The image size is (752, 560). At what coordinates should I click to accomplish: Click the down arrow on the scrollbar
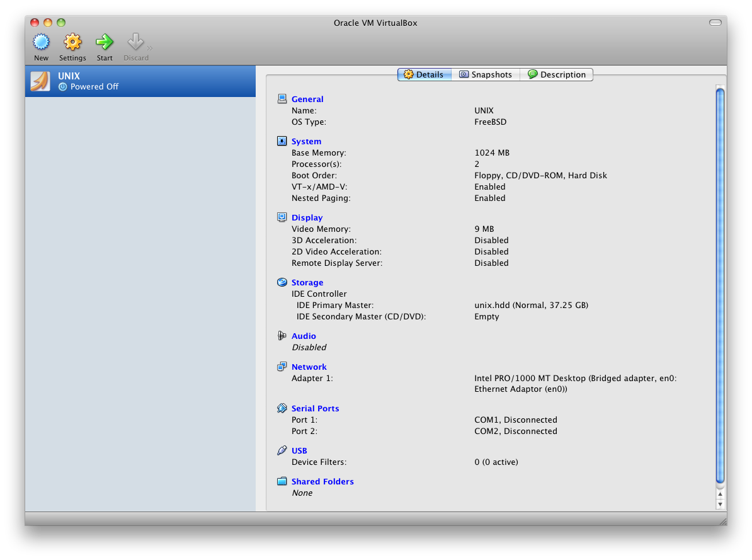(719, 504)
